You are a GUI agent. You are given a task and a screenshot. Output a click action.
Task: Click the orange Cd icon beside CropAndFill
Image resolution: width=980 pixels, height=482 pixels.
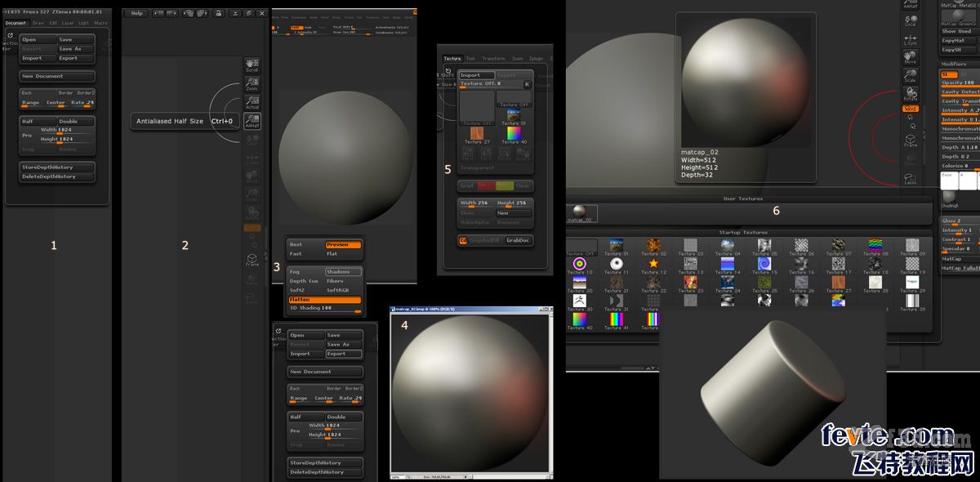[x=463, y=240]
